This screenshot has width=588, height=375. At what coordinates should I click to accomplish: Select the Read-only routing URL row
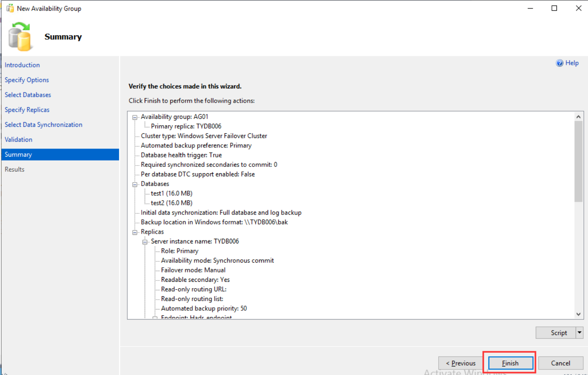[194, 289]
